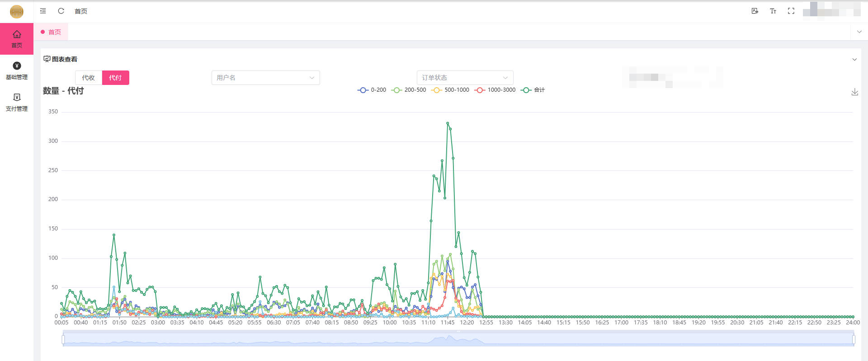This screenshot has width=868, height=361.
Task: Hide the 合计 total series
Action: 533,90
